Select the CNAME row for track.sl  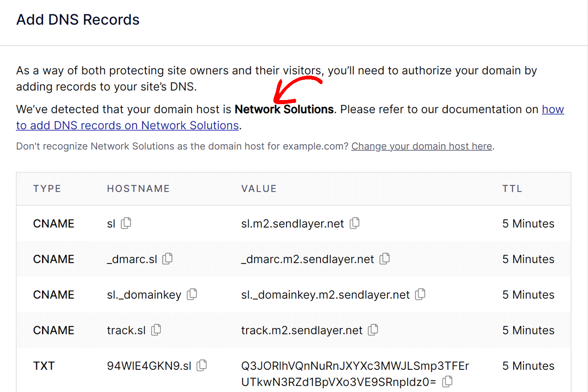294,330
